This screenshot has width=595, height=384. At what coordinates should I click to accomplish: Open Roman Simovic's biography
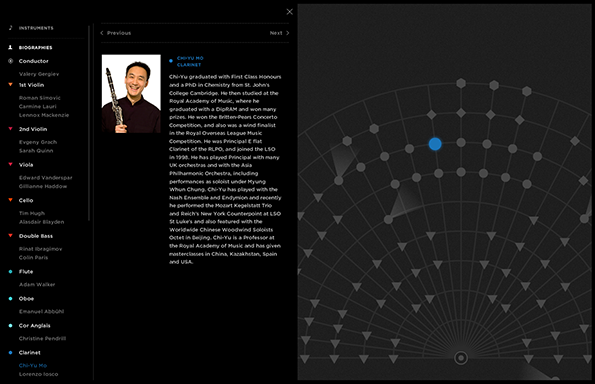(x=40, y=98)
